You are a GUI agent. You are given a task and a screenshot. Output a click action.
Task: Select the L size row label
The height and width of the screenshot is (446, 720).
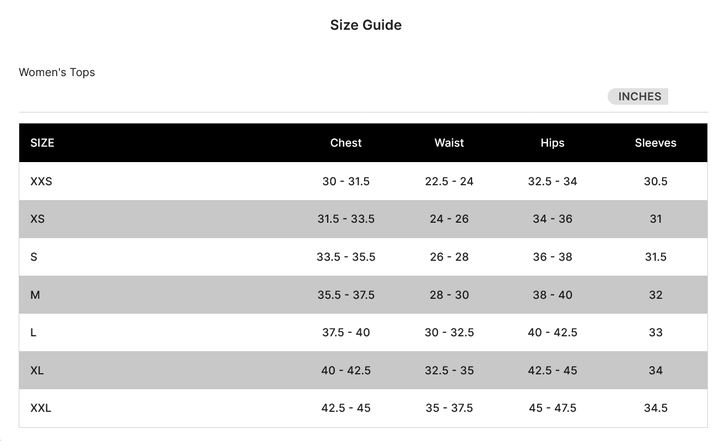[34, 332]
